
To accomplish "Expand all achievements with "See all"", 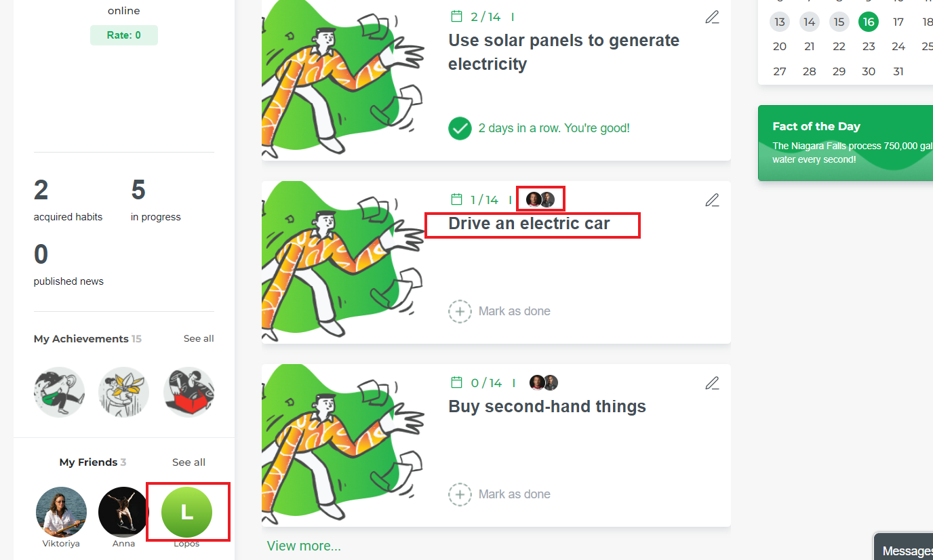I will 199,338.
